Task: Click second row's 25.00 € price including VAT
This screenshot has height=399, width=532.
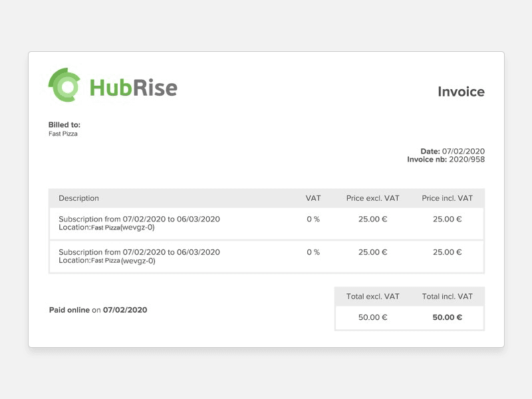Action: pos(447,252)
